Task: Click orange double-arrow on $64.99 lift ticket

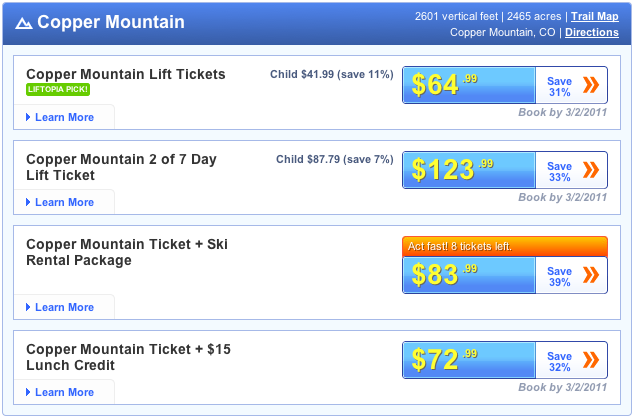Action: [591, 85]
